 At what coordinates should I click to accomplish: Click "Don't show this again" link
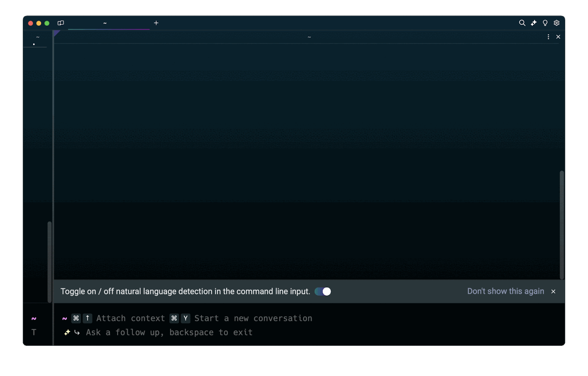coord(505,291)
